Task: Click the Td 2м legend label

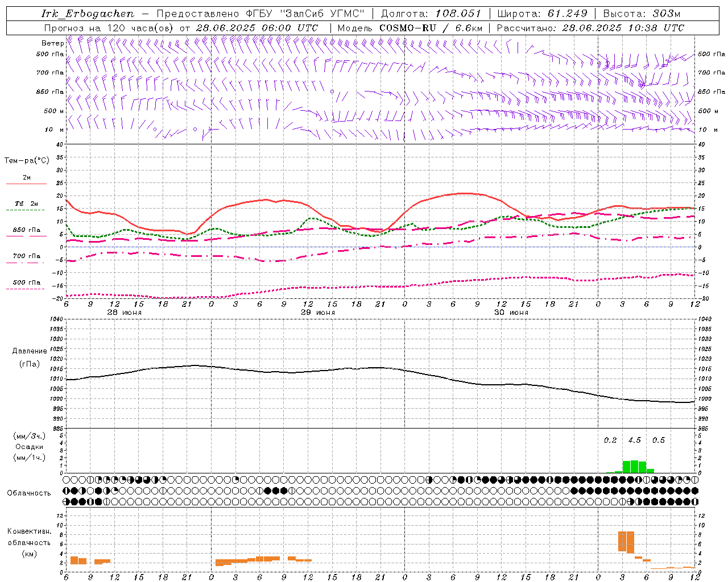Action: (x=27, y=203)
